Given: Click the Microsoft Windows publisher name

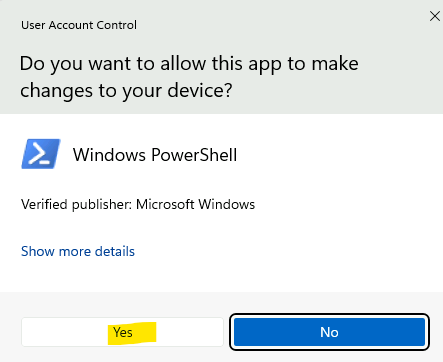Looking at the screenshot, I should [195, 204].
